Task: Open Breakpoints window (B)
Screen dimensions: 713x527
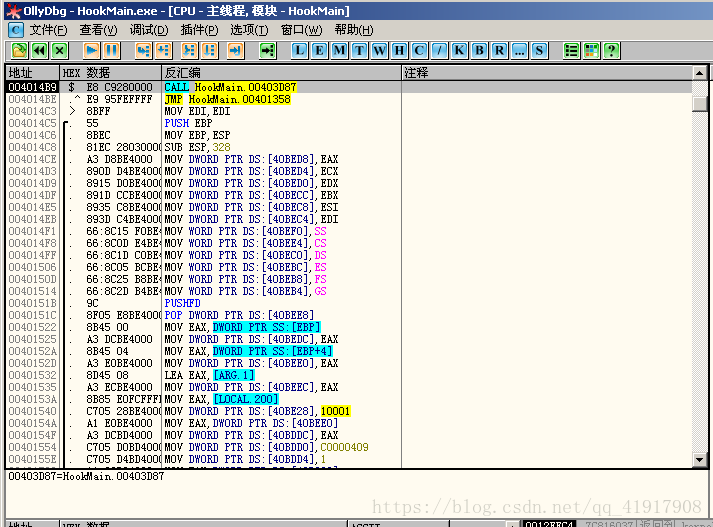Action: coord(479,50)
